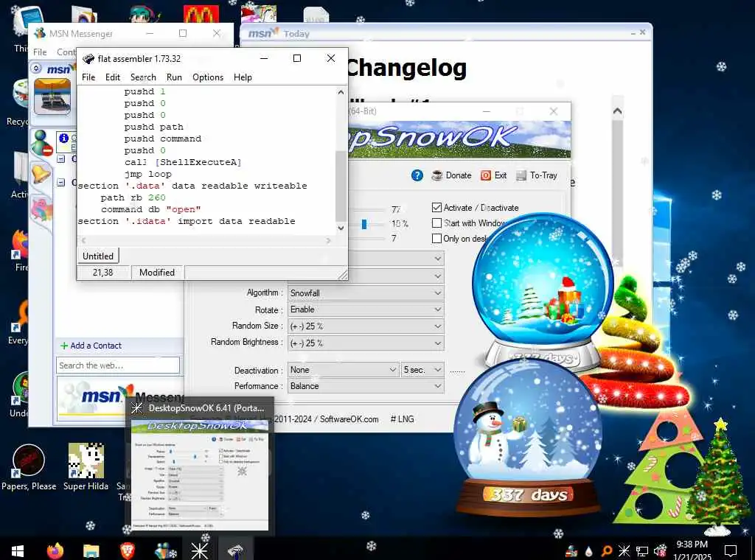The height and width of the screenshot is (560, 755).
Task: Click the blue transparency slider handle at 10 %
Action: pyautogui.click(x=364, y=224)
